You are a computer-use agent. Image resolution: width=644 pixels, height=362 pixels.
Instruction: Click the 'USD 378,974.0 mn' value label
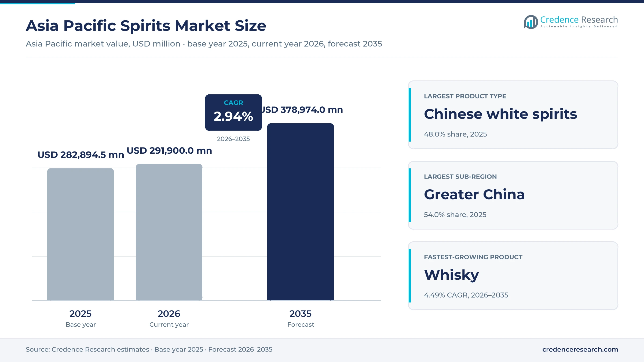click(302, 110)
